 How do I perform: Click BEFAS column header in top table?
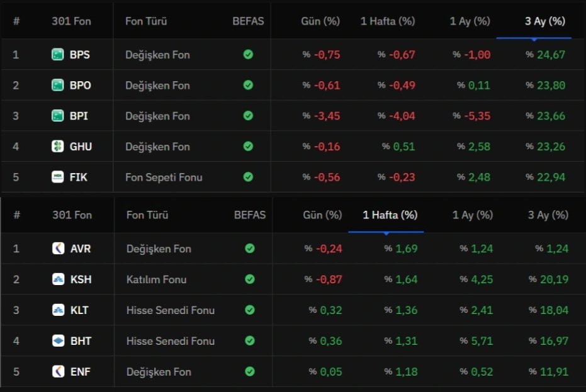coord(248,21)
